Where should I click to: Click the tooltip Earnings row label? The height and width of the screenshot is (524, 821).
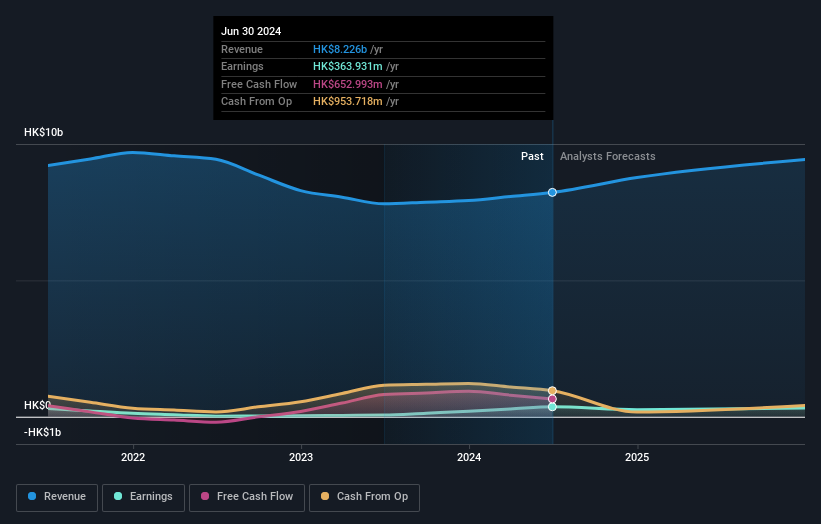tap(242, 66)
